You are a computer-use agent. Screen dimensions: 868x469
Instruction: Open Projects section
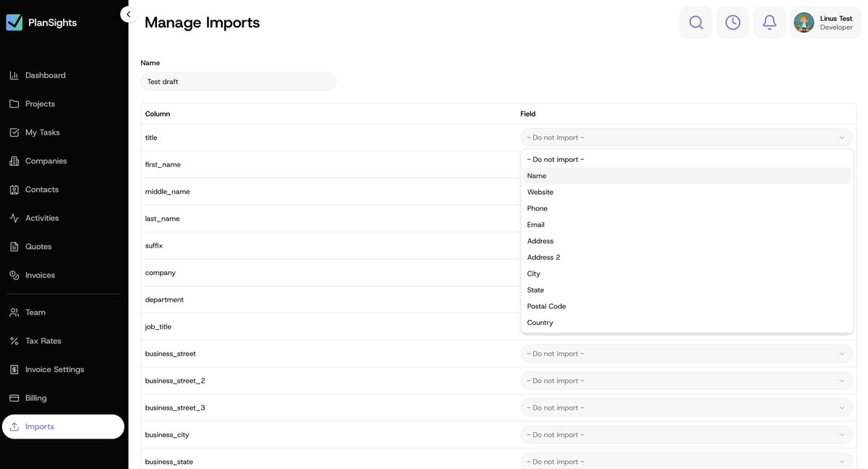63,103
